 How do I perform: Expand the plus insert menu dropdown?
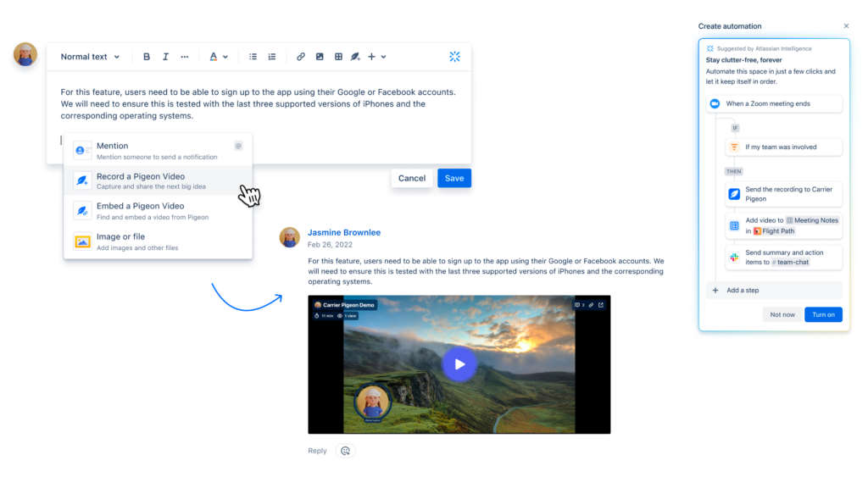377,57
